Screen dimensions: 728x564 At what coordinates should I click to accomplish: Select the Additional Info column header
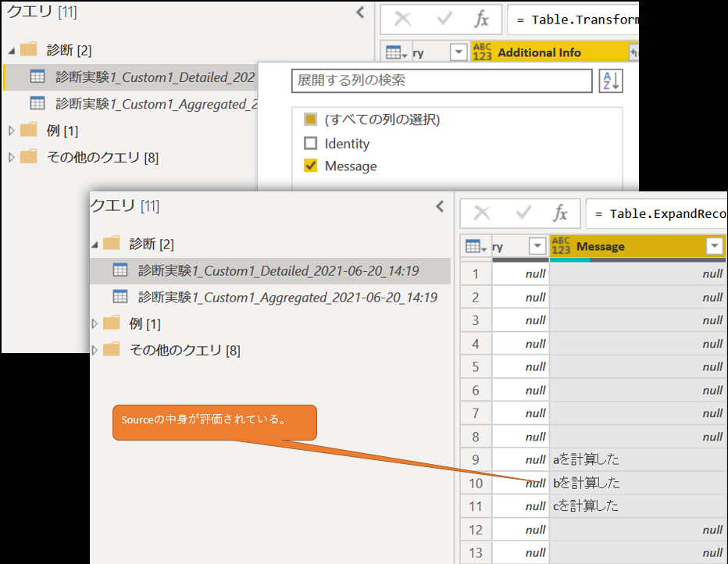[555, 52]
